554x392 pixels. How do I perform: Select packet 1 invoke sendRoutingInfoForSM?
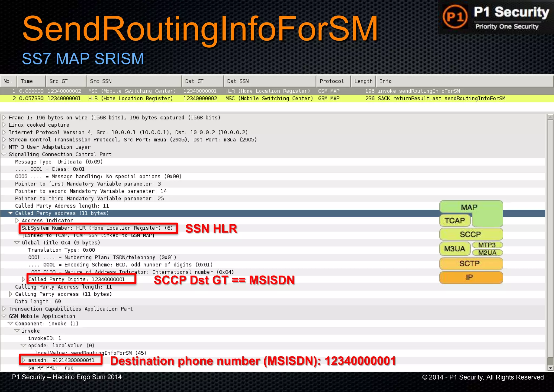click(277, 91)
